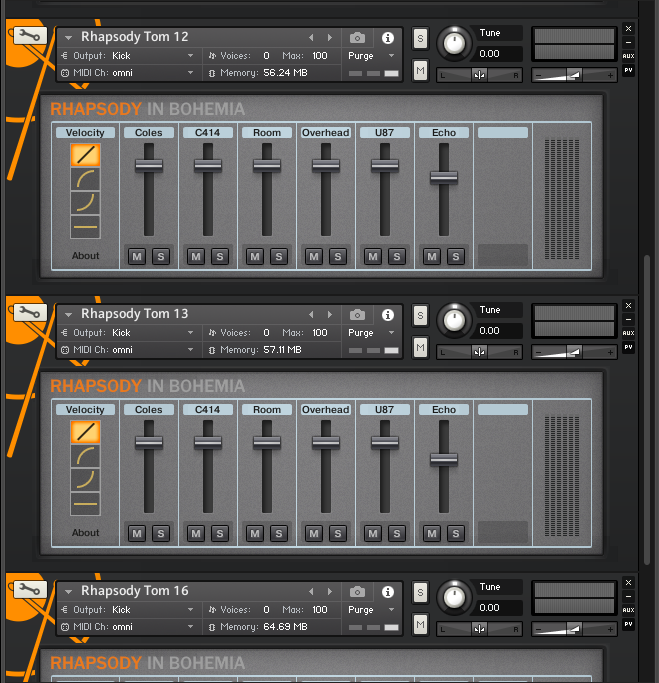Solo the Rhapsody Tom 12 instrument
This screenshot has width=659, height=683.
pos(420,37)
